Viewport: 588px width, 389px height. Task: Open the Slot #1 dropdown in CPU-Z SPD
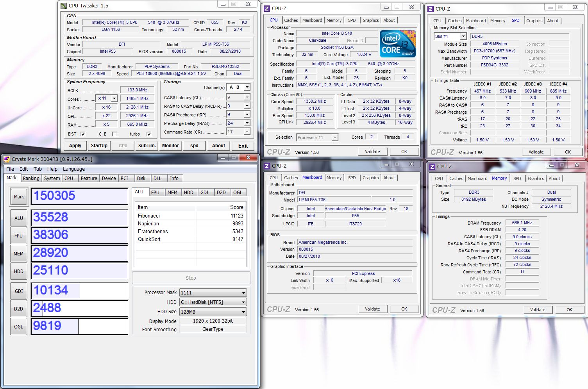click(463, 36)
